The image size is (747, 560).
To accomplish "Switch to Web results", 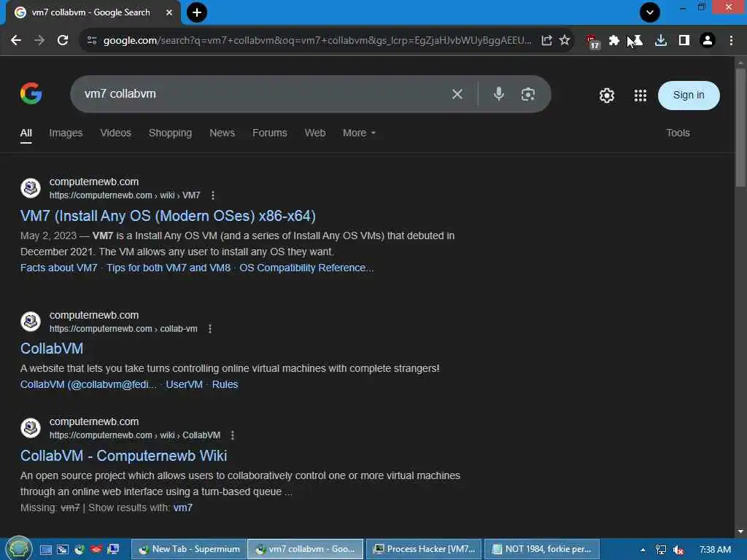I will (315, 133).
